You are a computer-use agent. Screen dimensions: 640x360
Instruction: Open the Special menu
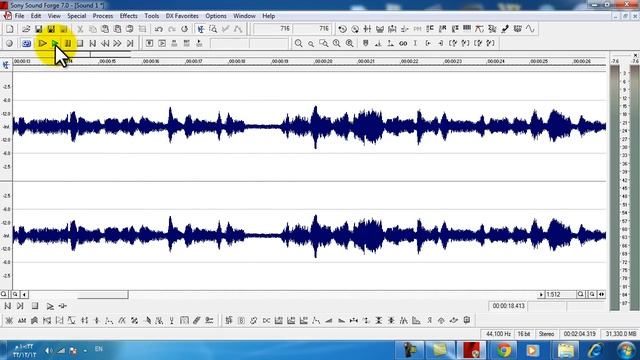pyautogui.click(x=76, y=16)
